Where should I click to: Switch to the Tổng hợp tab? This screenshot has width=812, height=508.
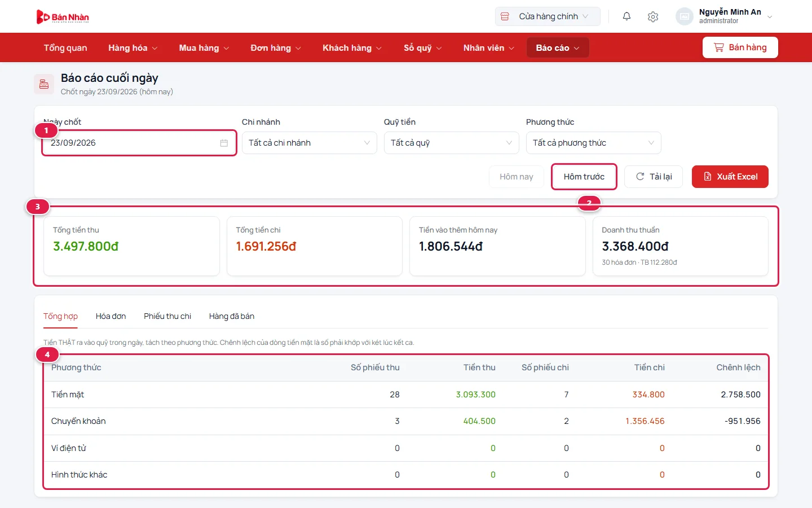[x=60, y=316]
